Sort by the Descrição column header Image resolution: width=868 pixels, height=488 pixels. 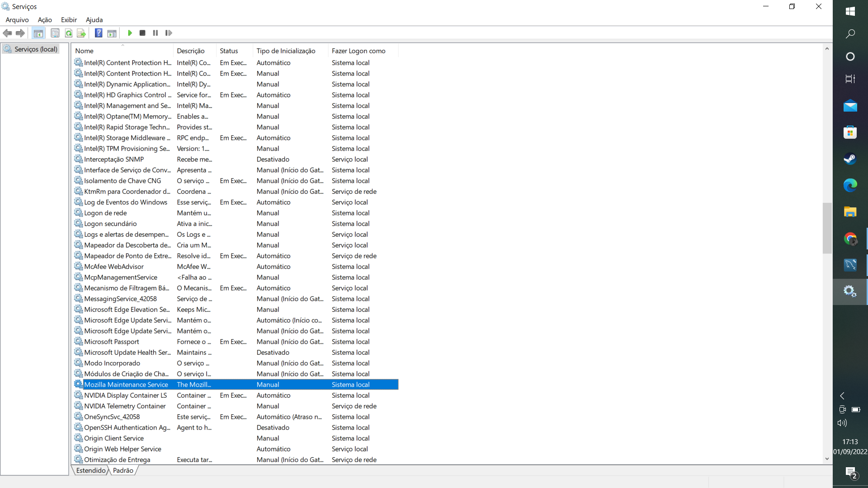(195, 51)
